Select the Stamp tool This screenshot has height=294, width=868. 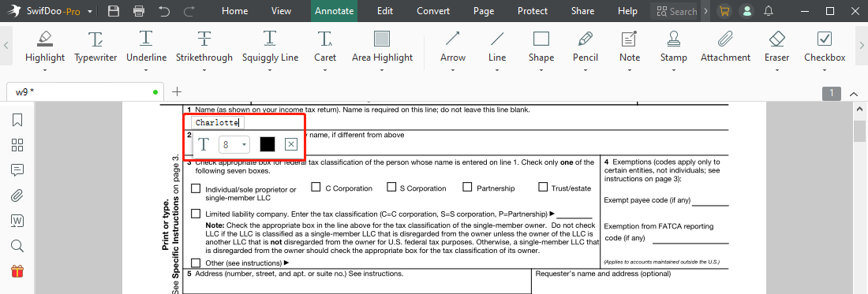674,47
